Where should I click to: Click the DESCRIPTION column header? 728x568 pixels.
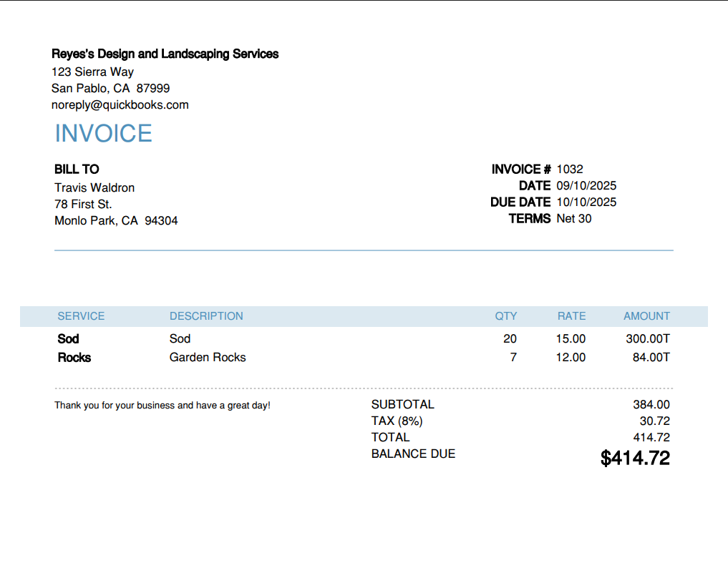pyautogui.click(x=206, y=316)
